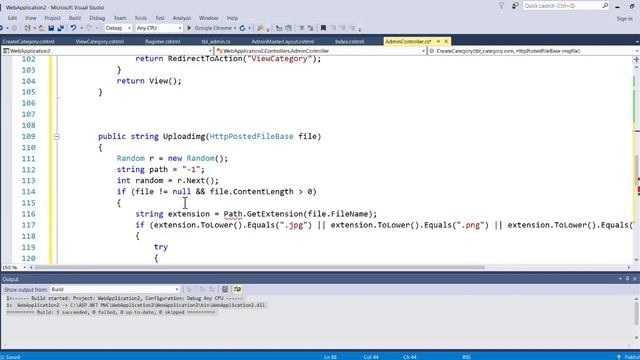
Task: Start debugging with green play arrow
Action: tap(189, 28)
